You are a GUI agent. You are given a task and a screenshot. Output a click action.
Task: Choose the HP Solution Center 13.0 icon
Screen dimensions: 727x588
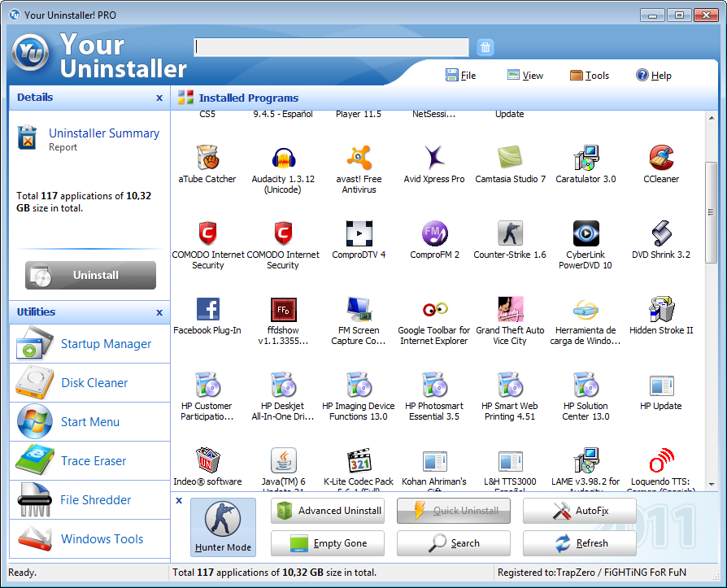tap(586, 385)
